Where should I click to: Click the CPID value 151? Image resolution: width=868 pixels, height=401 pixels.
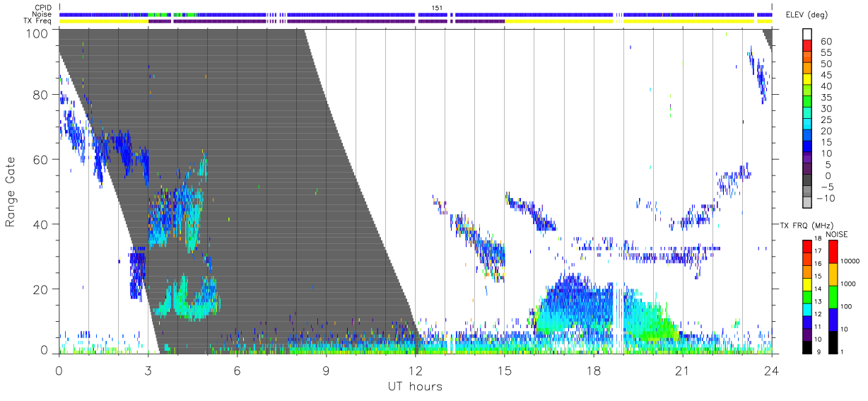[x=438, y=7]
